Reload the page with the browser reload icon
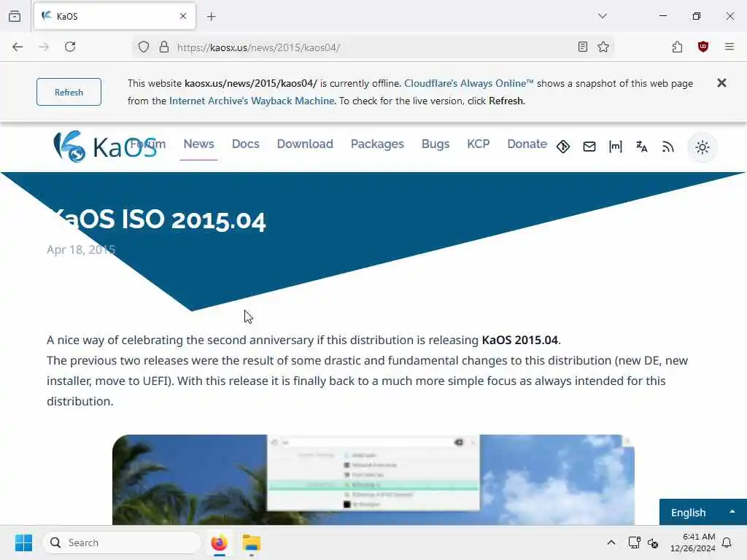 (x=70, y=47)
